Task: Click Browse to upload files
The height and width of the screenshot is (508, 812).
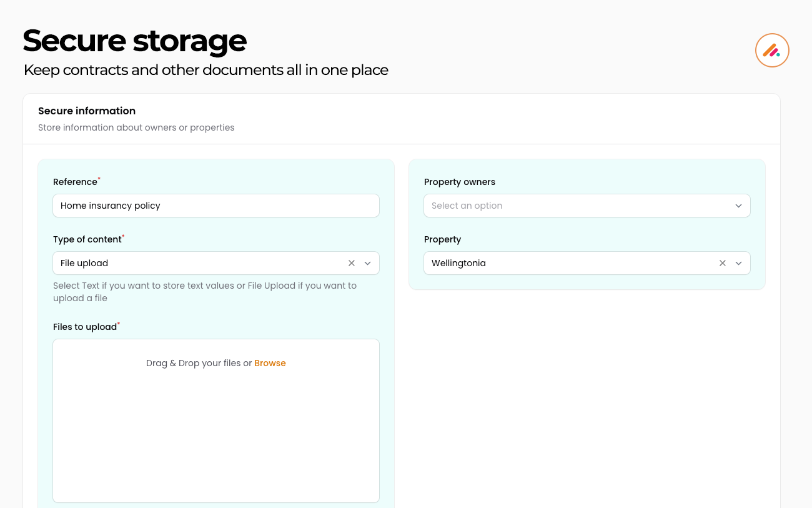Action: [x=270, y=363]
